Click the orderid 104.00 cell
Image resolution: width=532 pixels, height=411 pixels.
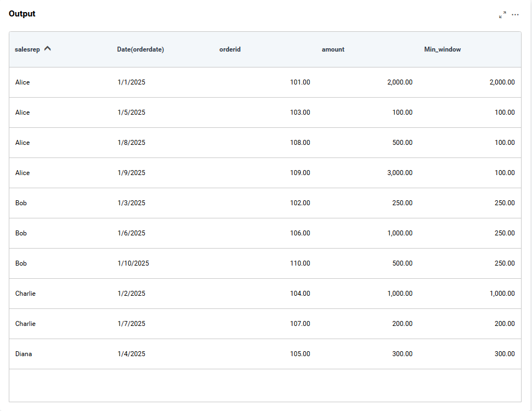coord(299,294)
